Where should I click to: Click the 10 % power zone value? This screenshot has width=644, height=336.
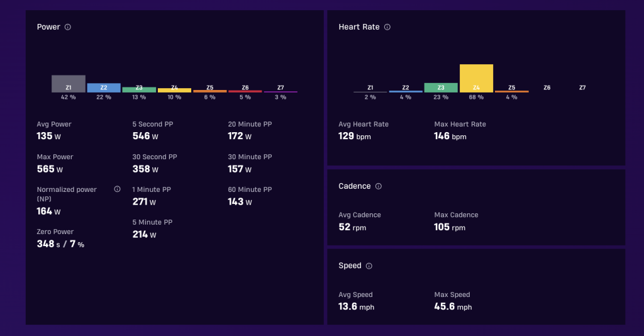tap(175, 98)
